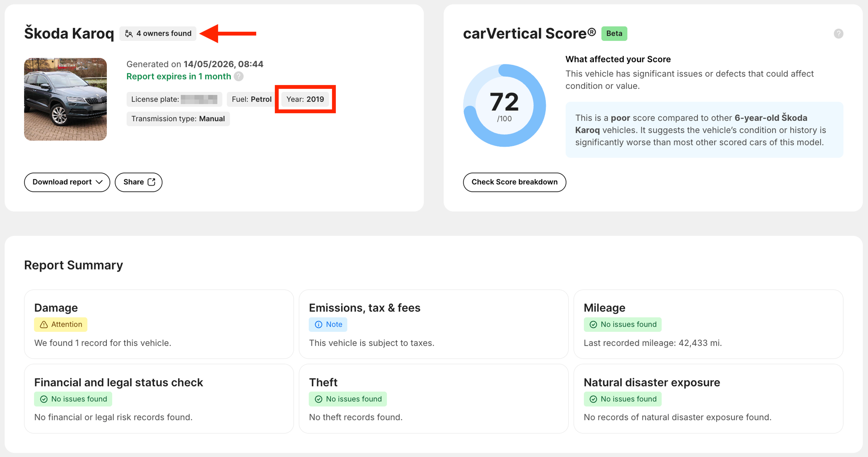Image resolution: width=868 pixels, height=457 pixels.
Task: Click 'No records of natural disaster exposure found.'
Action: (x=677, y=417)
